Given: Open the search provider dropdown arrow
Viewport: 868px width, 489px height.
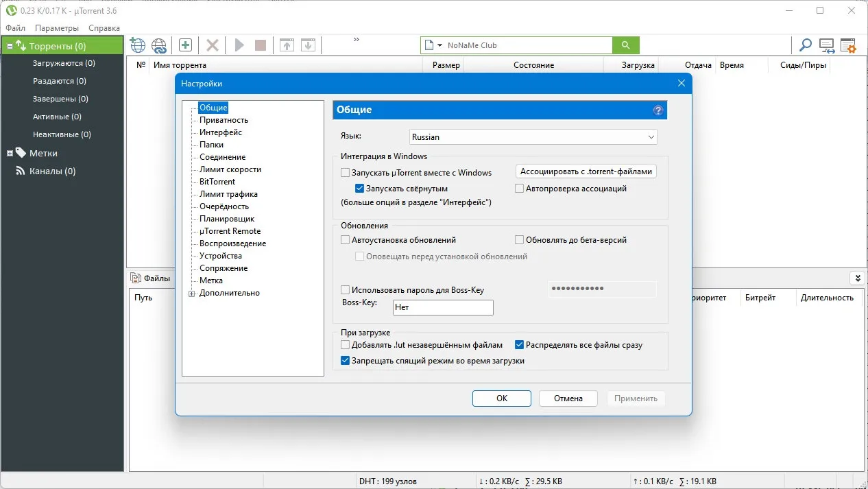Looking at the screenshot, I should tap(439, 45).
